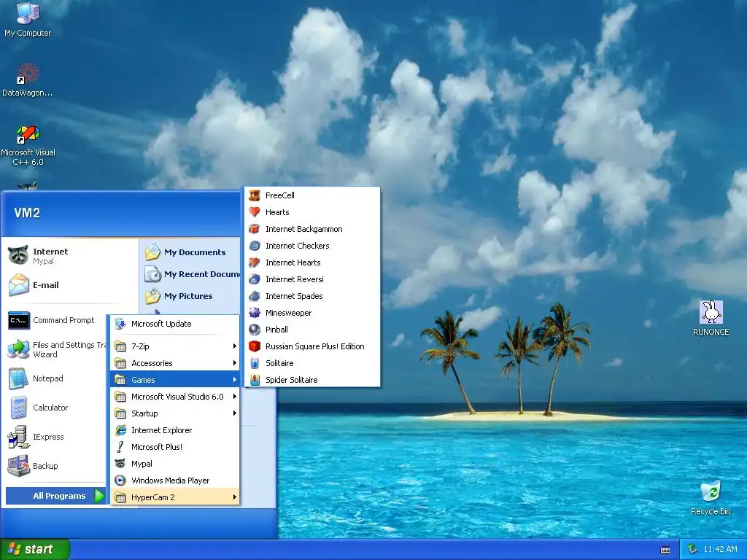
Task: Expand the HyperCam 2 submenu arrow
Action: tap(234, 497)
